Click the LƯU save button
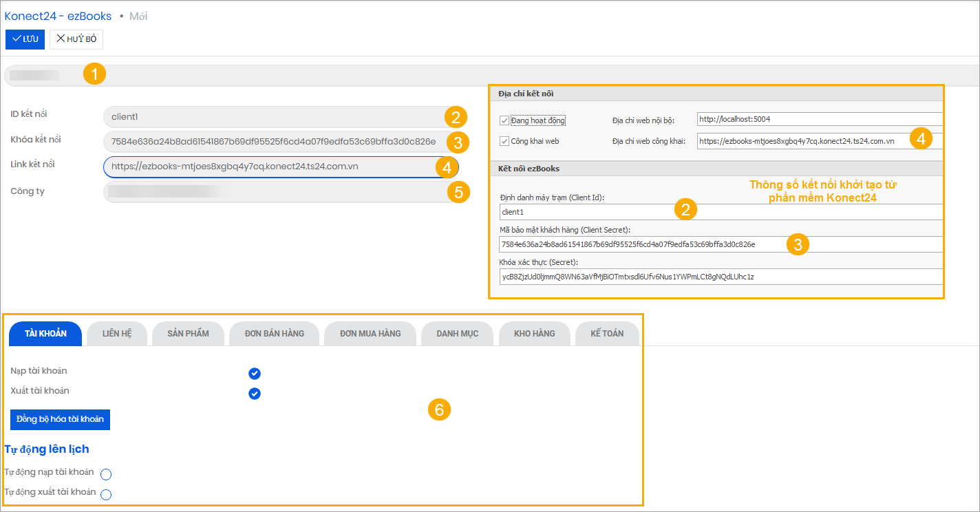The height and width of the screenshot is (512, 980). pyautogui.click(x=25, y=39)
